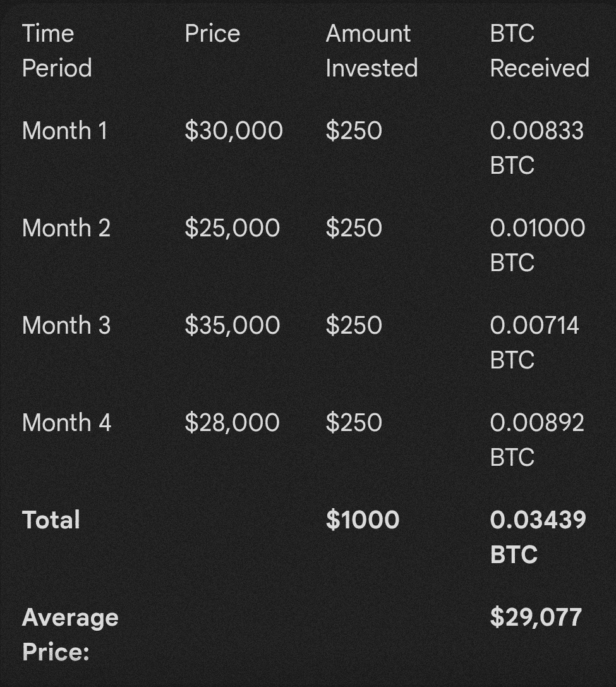Click the Month 3 row label
Image resolution: width=616 pixels, height=687 pixels.
[66, 325]
